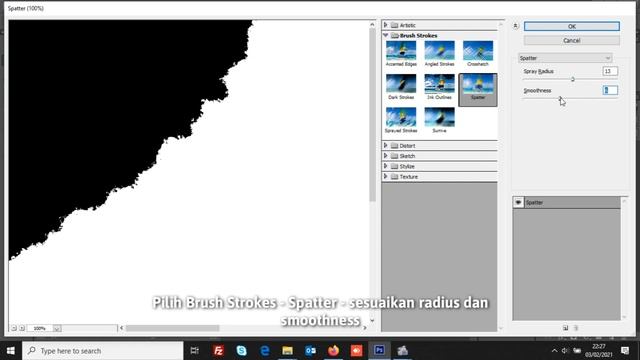The width and height of the screenshot is (640, 360).
Task: Click the zoom in plus button
Action: [22, 328]
